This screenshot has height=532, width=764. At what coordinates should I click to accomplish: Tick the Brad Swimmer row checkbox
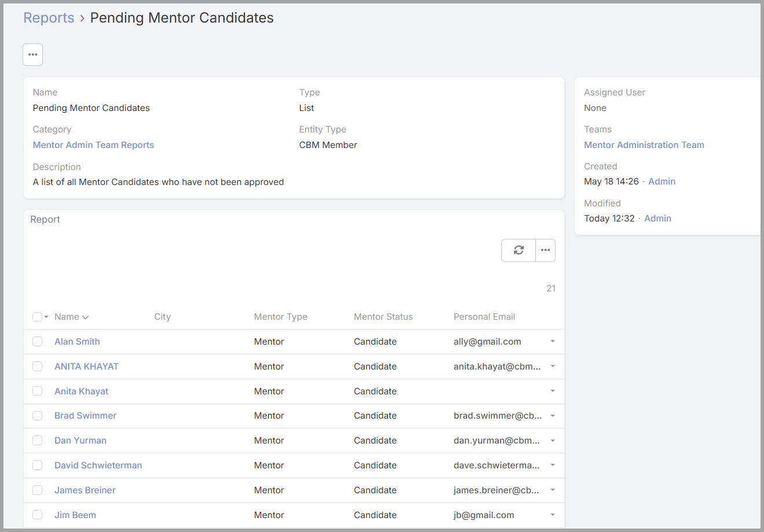(38, 416)
